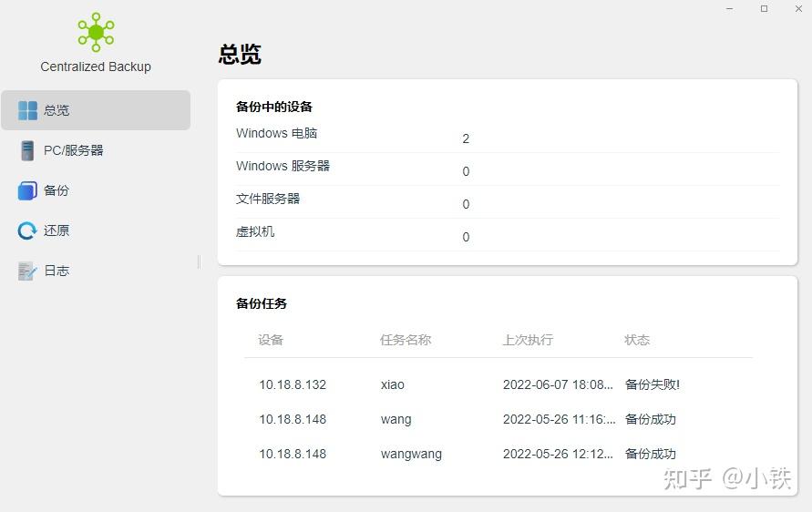The image size is (812, 512).
Task: Click the Centralized Backup green logo icon
Action: (x=96, y=32)
